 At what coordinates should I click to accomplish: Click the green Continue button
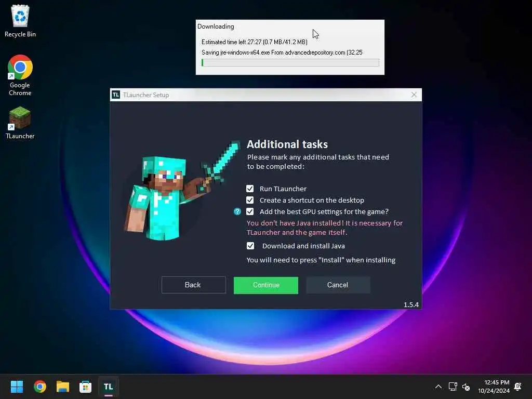point(266,285)
